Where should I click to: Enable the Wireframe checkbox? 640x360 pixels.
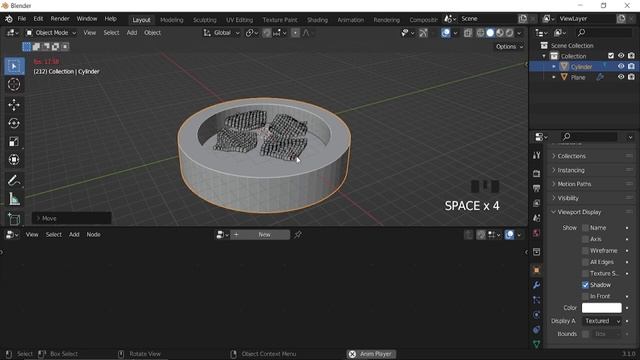pos(585,251)
